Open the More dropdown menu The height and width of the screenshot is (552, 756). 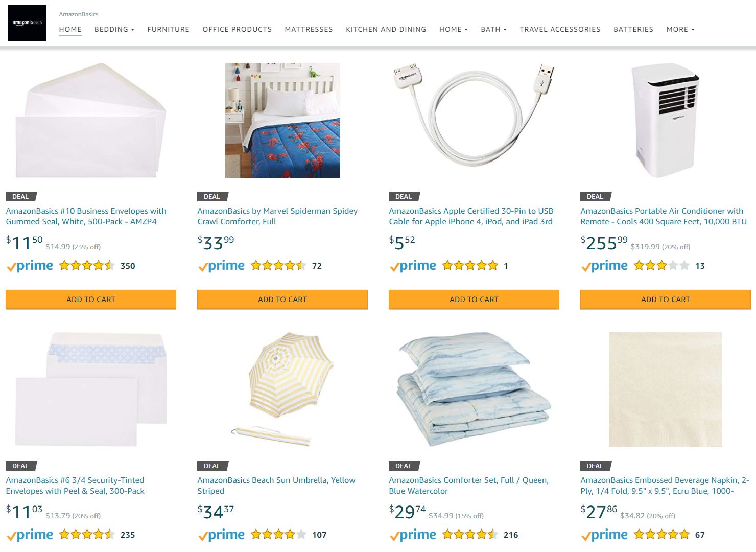pyautogui.click(x=680, y=30)
